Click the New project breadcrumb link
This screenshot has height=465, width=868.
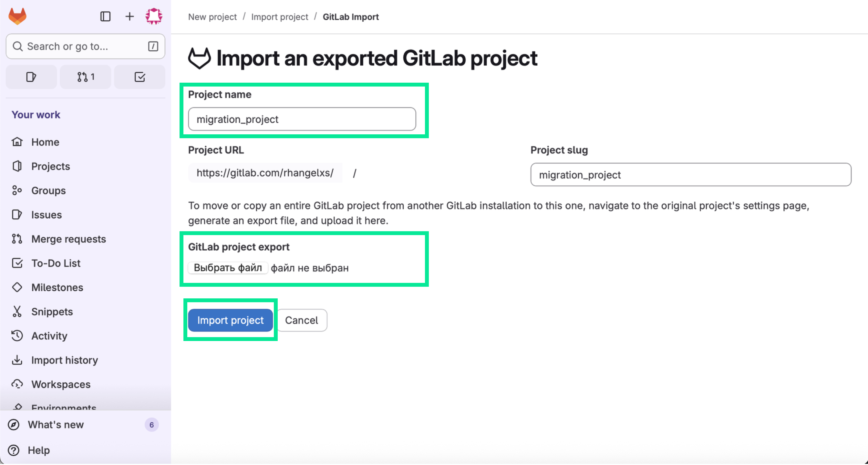[x=212, y=17]
